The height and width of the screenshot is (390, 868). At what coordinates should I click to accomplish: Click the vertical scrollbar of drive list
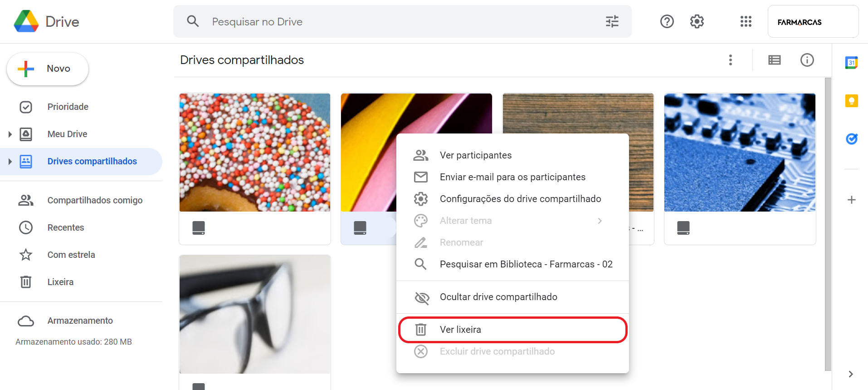pos(828,222)
